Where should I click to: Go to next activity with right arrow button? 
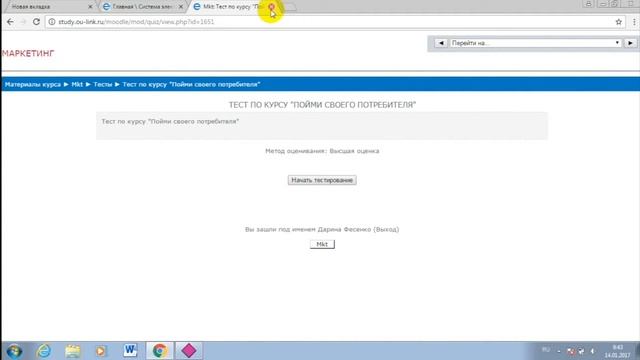630,43
